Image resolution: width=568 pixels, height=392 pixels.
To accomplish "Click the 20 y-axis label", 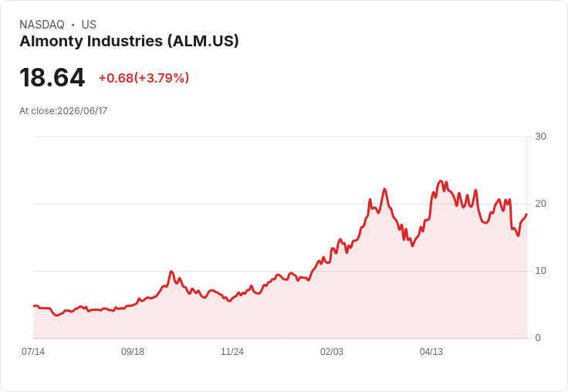I will click(540, 204).
